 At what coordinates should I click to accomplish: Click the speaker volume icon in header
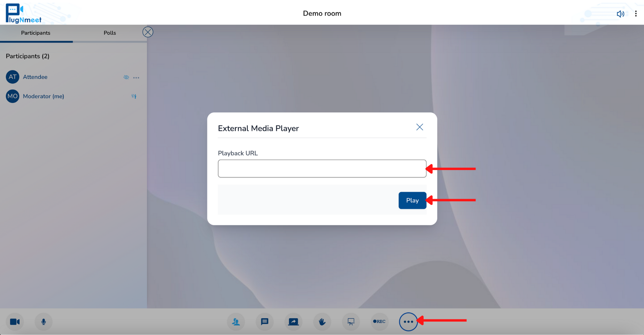[620, 14]
